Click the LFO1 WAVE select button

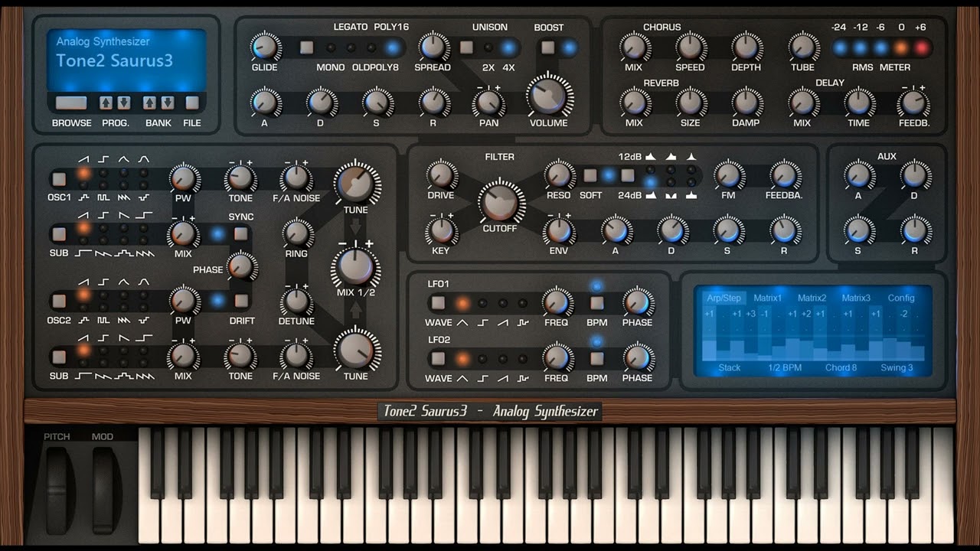click(x=438, y=303)
